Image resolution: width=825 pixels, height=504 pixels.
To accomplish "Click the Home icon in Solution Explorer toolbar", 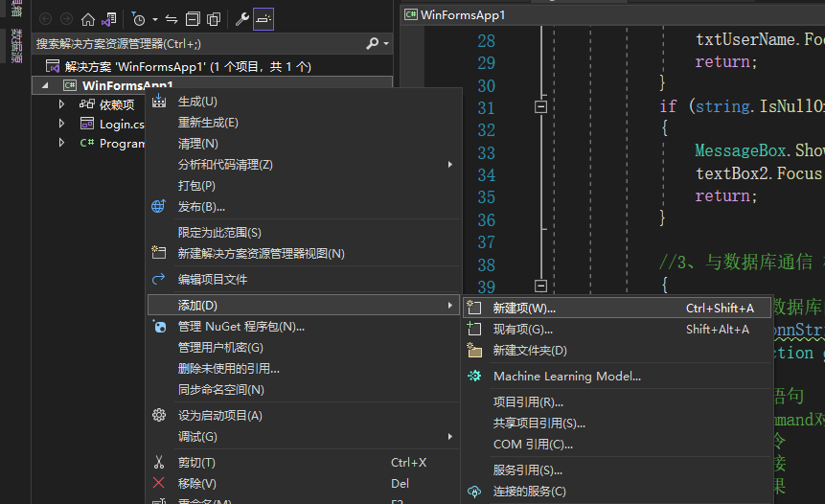I will tap(88, 19).
